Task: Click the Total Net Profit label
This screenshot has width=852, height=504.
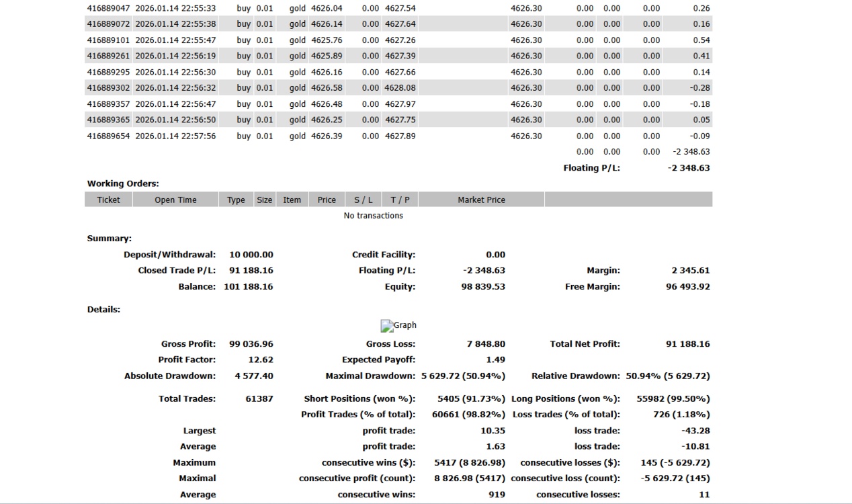Action: [x=585, y=344]
